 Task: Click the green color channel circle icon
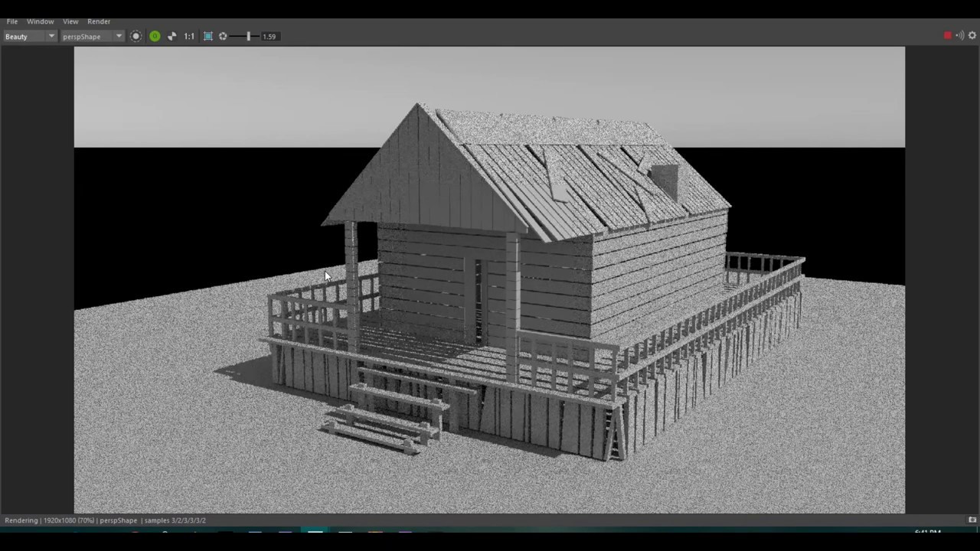(x=155, y=36)
